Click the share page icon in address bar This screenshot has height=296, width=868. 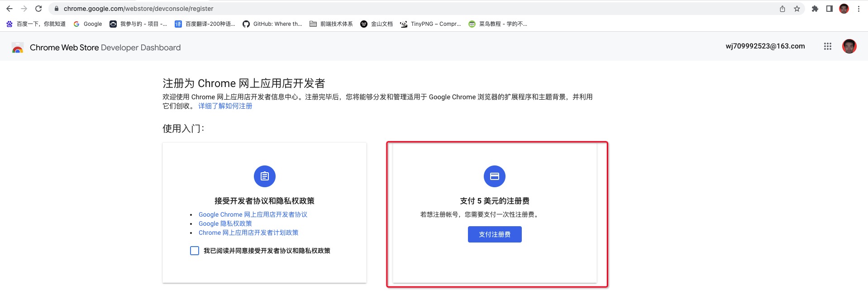(x=782, y=9)
